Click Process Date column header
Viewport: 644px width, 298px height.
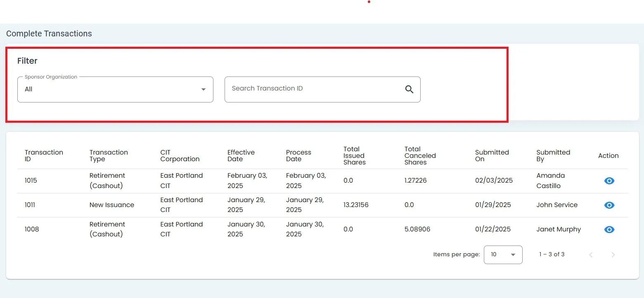click(x=298, y=155)
